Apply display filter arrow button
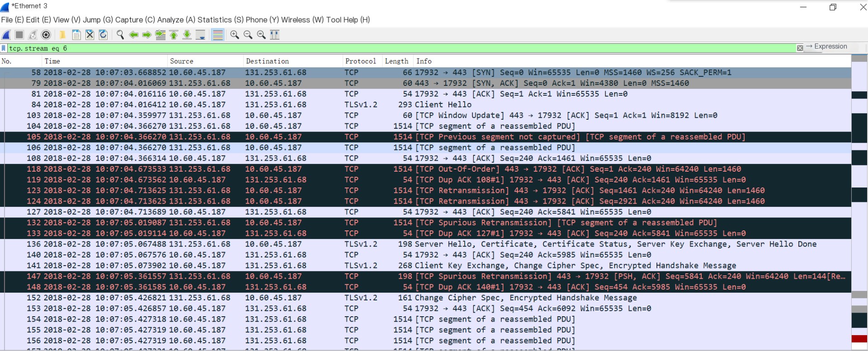This screenshot has width=868, height=351. pyautogui.click(x=809, y=47)
